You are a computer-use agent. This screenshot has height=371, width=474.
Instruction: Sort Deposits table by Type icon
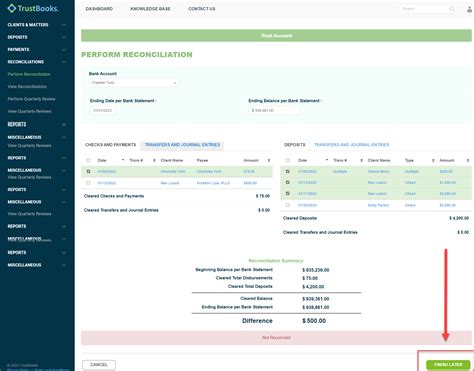(433, 160)
